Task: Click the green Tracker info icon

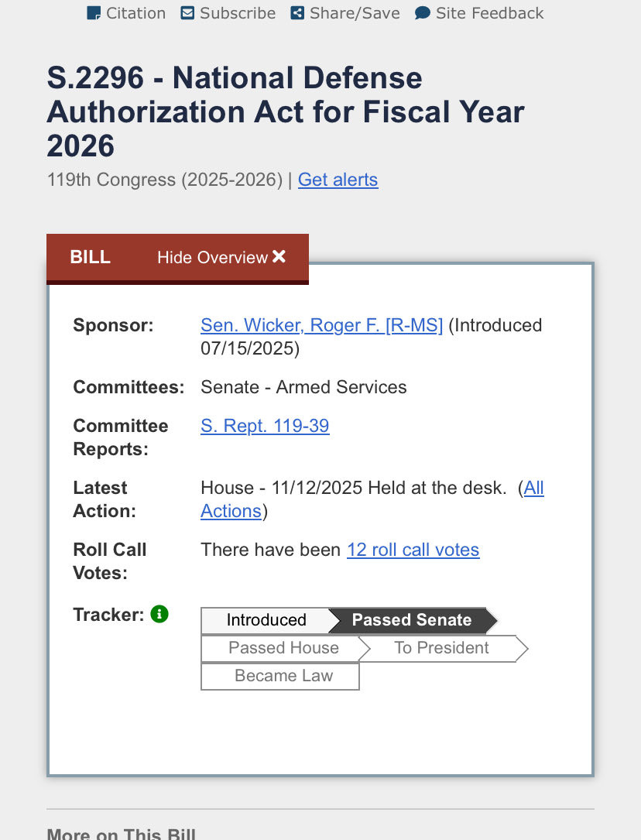Action: click(159, 614)
